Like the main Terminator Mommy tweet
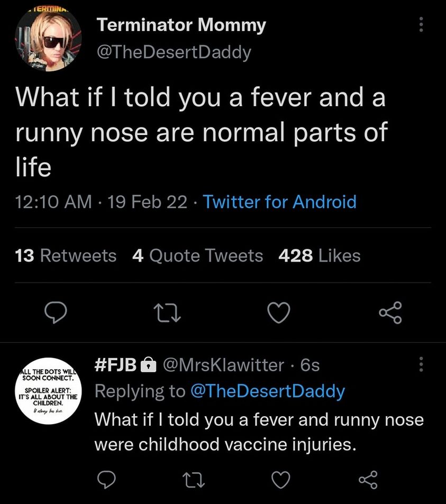This screenshot has width=446, height=504. [279, 313]
